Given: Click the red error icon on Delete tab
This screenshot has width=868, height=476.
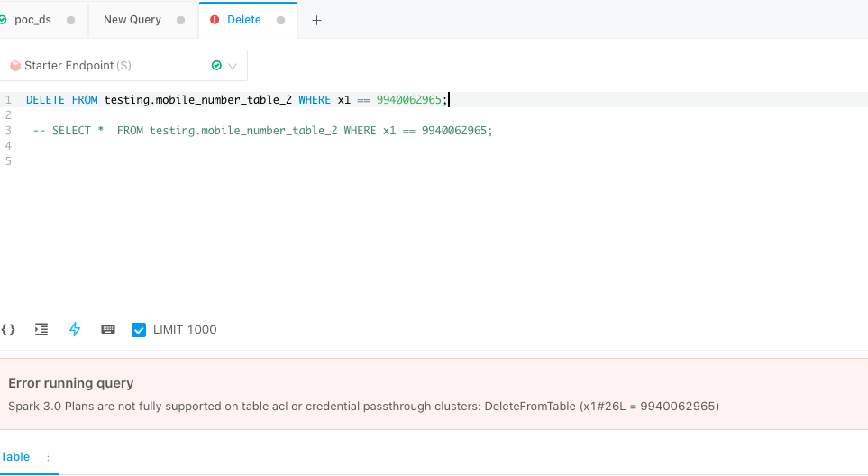Looking at the screenshot, I should pos(214,20).
